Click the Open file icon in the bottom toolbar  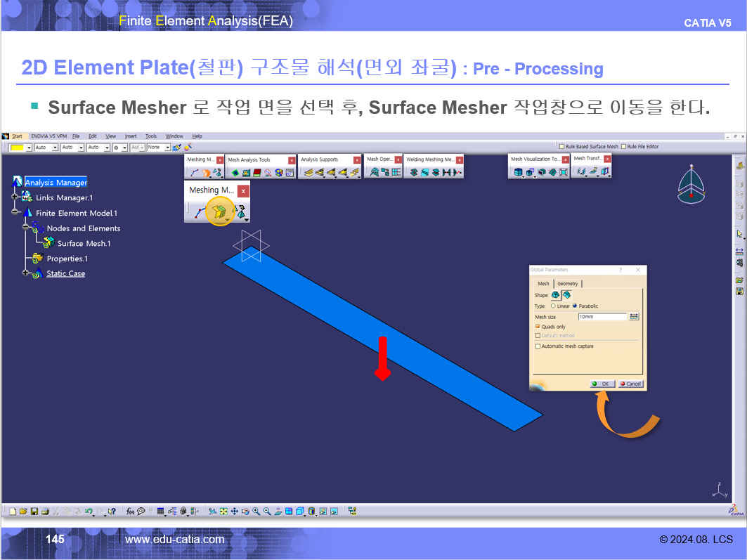pos(23,512)
